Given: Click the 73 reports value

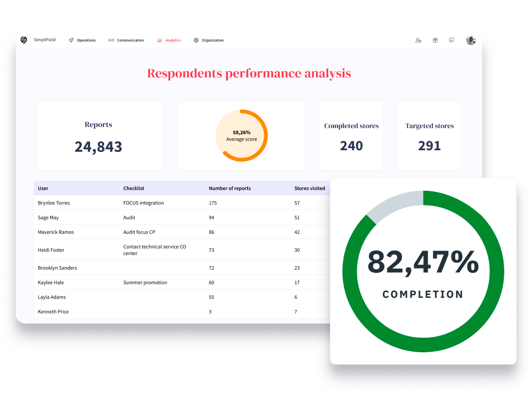Looking at the screenshot, I should [211, 250].
